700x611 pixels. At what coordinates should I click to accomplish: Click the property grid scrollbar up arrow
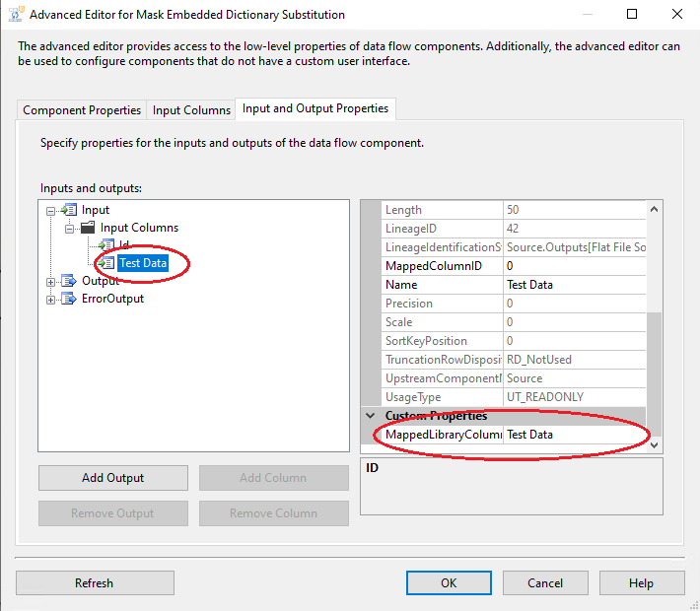coord(655,209)
